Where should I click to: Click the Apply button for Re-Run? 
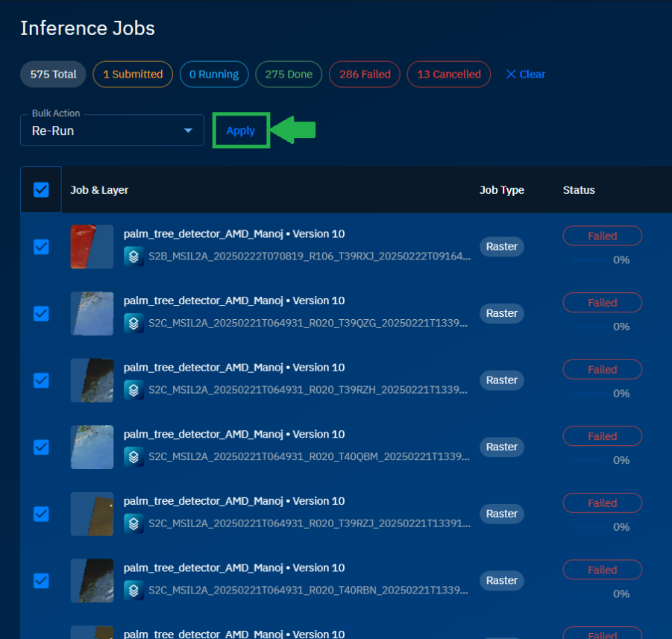(240, 130)
